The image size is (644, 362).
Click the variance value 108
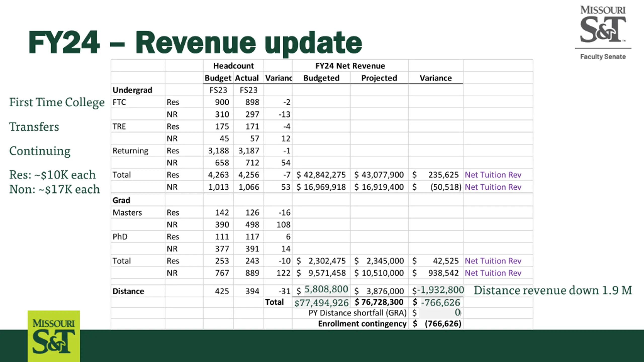click(284, 224)
